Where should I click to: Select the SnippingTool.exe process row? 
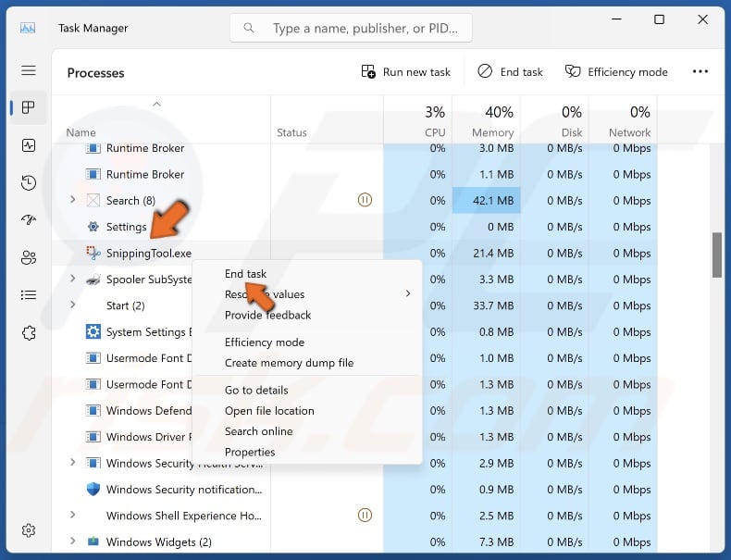354,254
